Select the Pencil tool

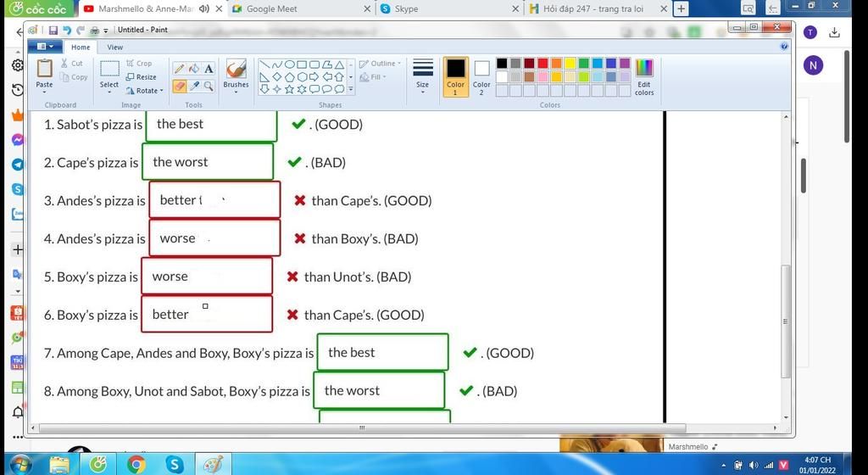(x=179, y=69)
